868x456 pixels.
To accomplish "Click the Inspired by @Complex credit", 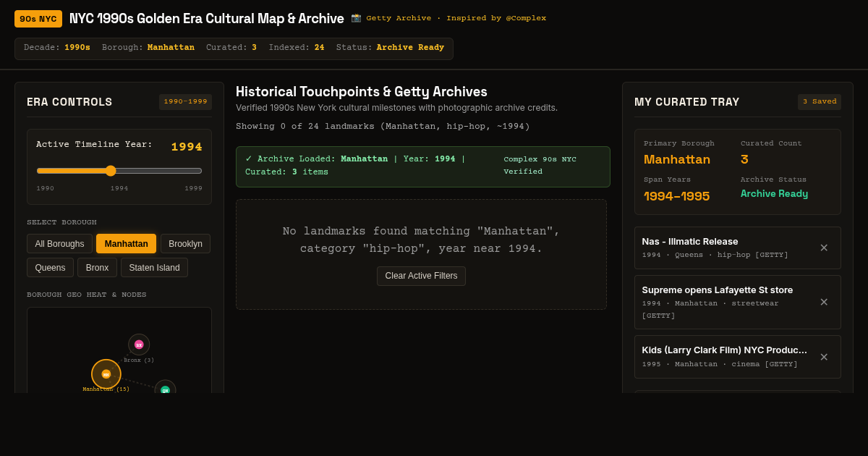I will click(496, 18).
